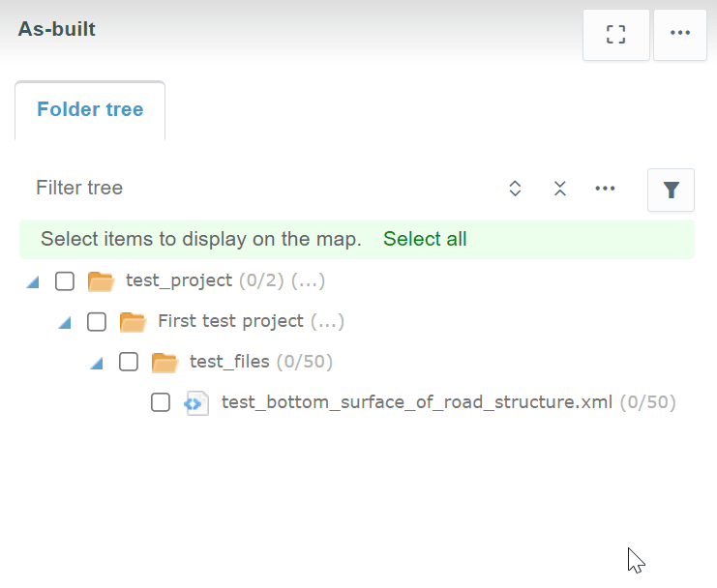Expand all tree nodes icon
Image resolution: width=717 pixels, height=588 pixels.
[515, 189]
